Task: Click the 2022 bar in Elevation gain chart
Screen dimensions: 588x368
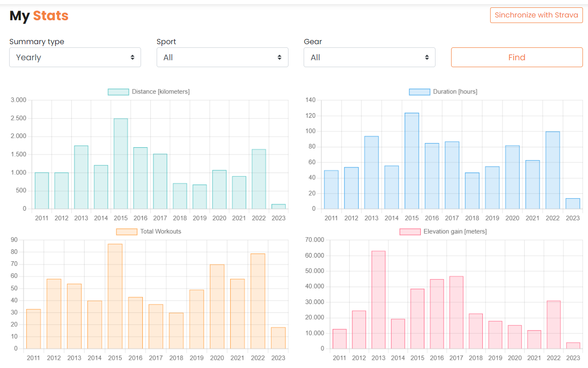Action: pyautogui.click(x=554, y=325)
